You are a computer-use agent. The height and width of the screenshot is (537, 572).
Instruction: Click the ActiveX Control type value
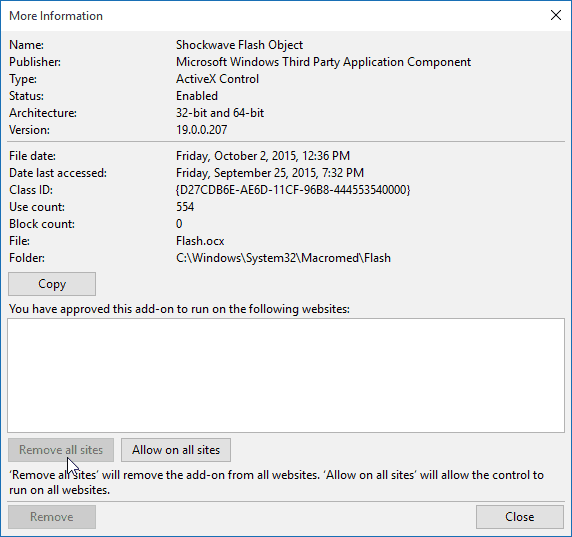coord(217,79)
